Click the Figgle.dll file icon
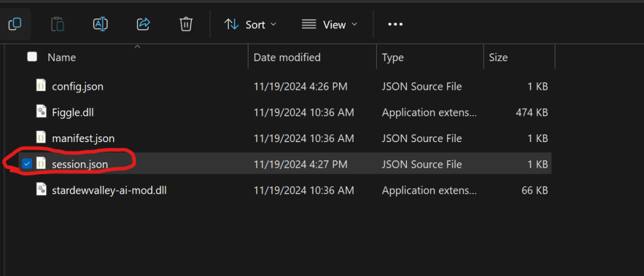Image resolution: width=644 pixels, height=276 pixels. coord(41,112)
